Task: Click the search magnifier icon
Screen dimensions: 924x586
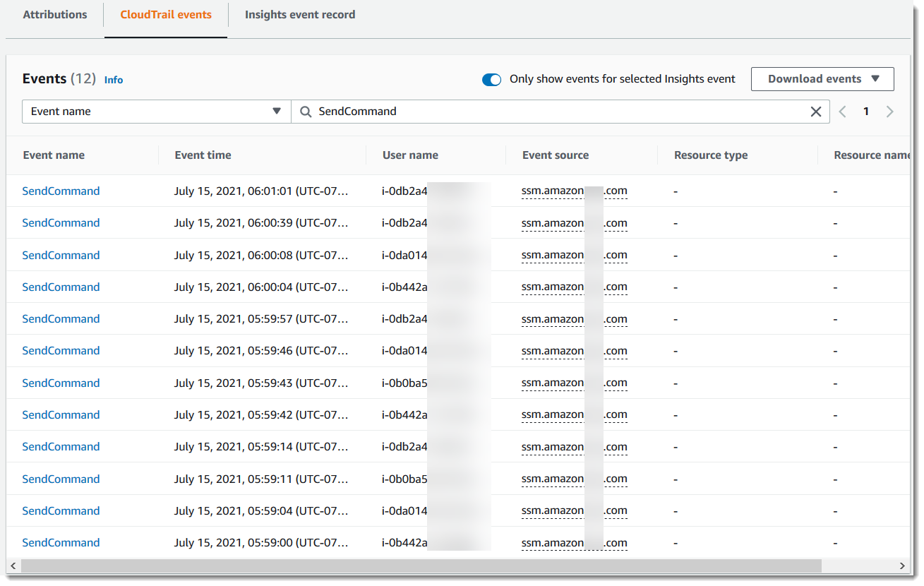Action: [x=306, y=112]
